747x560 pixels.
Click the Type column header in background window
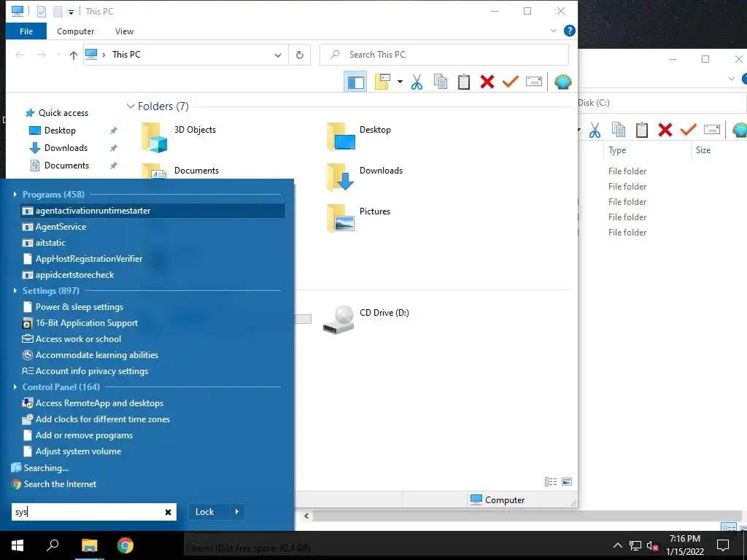[x=617, y=150]
